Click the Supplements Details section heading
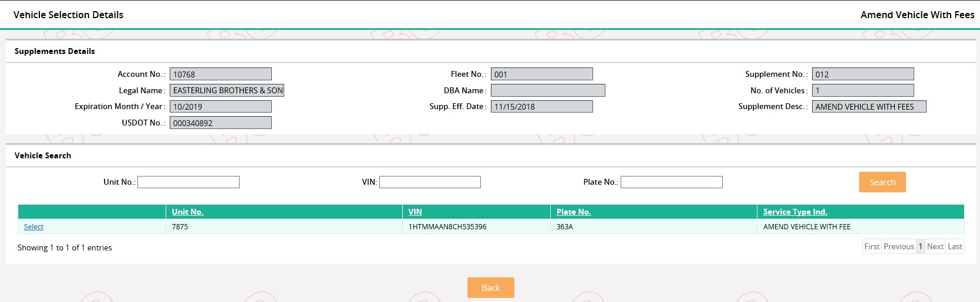 click(x=55, y=51)
